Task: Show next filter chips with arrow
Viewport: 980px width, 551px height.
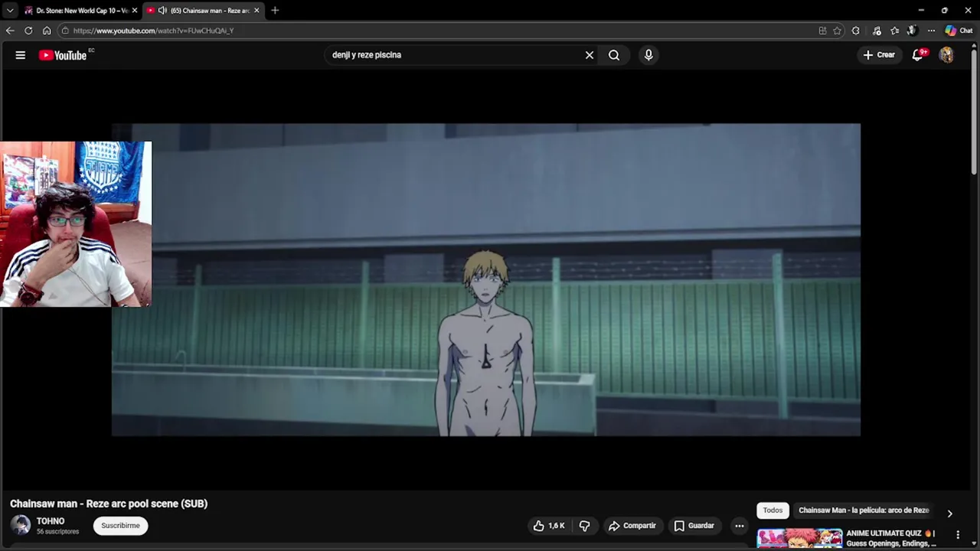Action: [x=949, y=514]
